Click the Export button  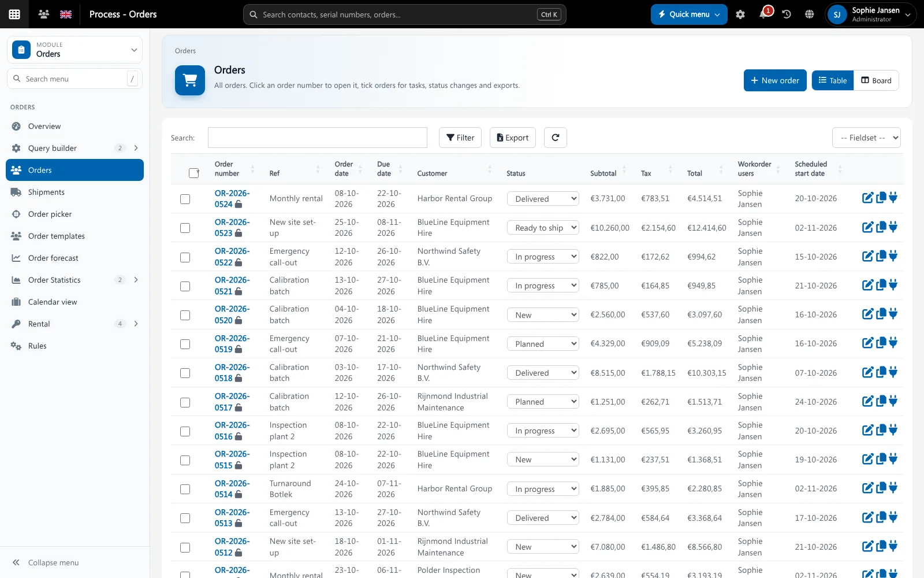513,138
